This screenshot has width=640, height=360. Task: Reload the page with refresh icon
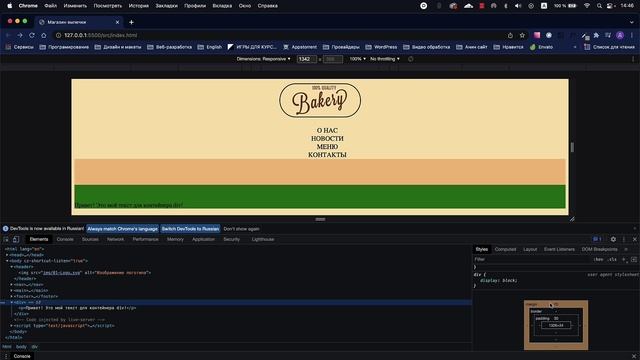[32, 36]
